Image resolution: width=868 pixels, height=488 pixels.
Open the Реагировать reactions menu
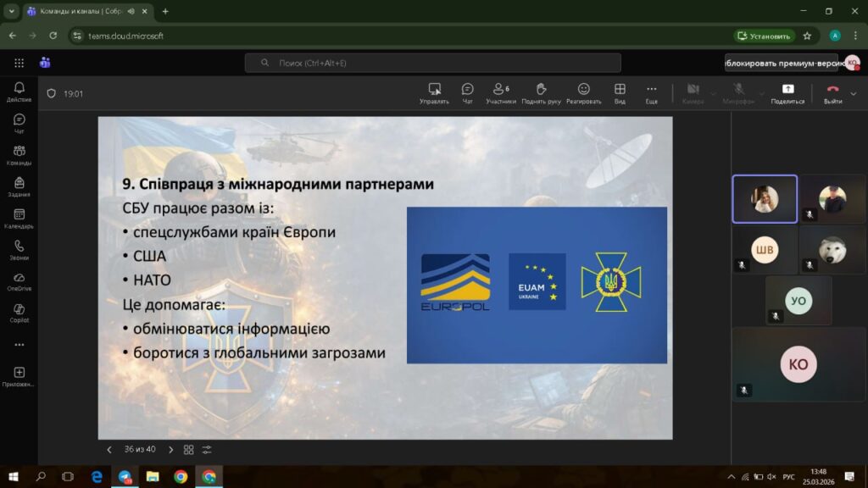(583, 92)
